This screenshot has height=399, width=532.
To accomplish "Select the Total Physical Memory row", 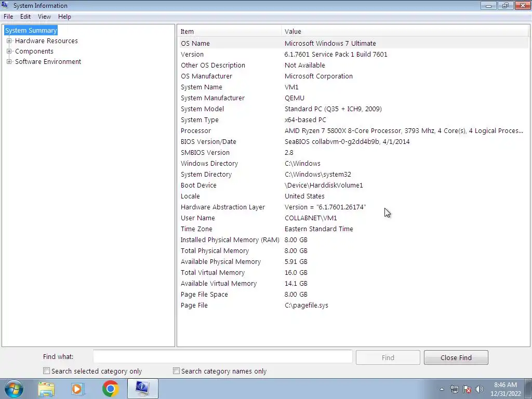I will click(353, 251).
